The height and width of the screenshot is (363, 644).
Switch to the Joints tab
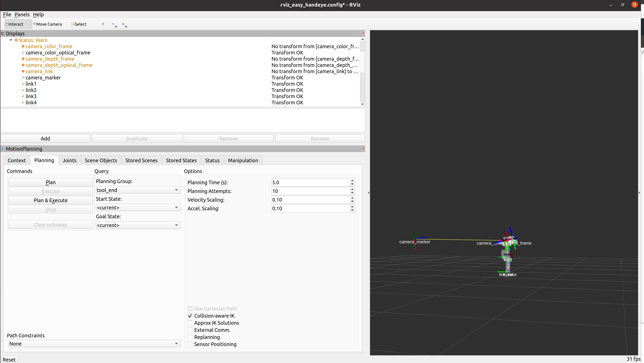pos(69,160)
